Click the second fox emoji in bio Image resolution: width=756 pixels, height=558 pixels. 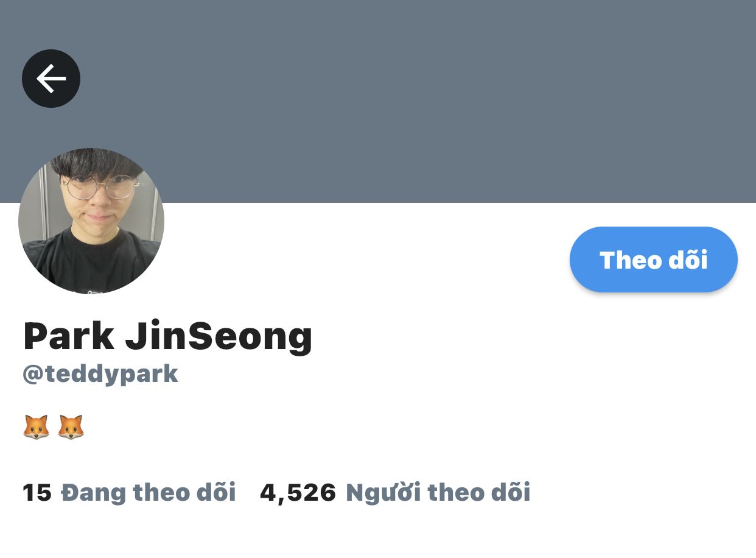pos(71,428)
